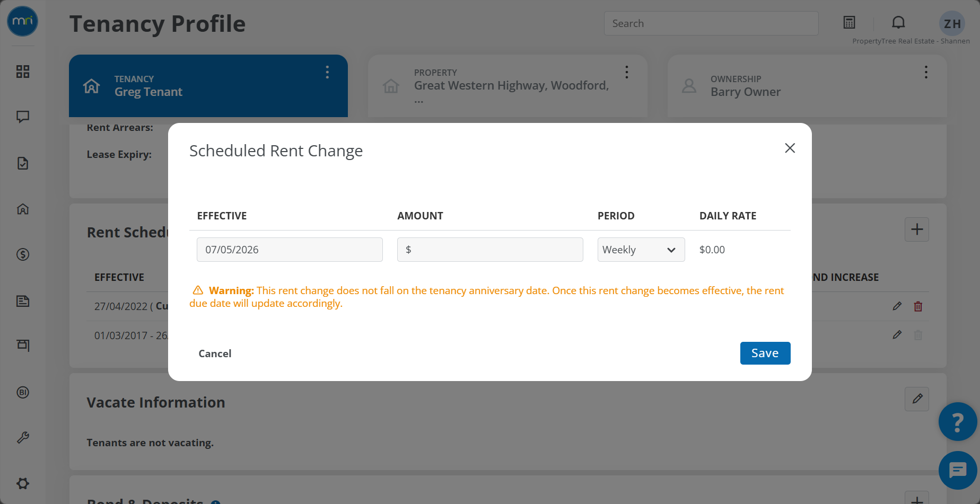Open the BI analytics sidebar icon
Viewport: 980px width, 504px height.
click(x=23, y=392)
